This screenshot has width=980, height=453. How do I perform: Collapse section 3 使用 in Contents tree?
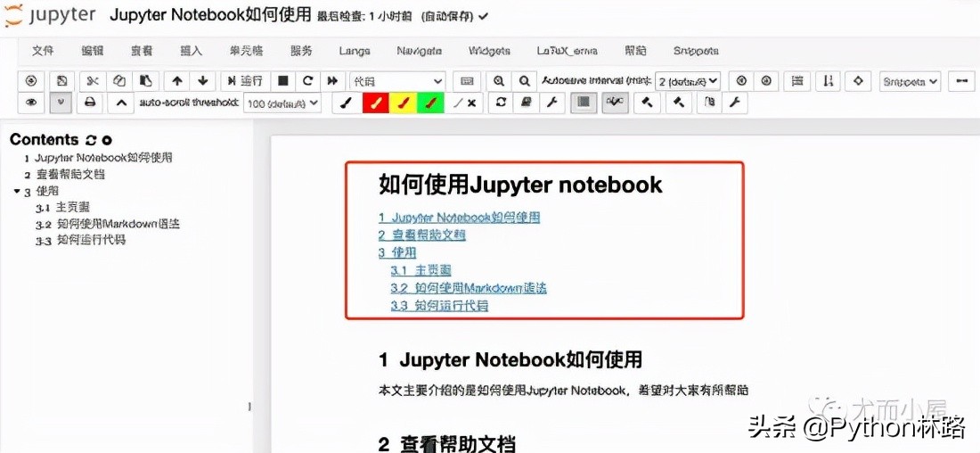coord(17,192)
